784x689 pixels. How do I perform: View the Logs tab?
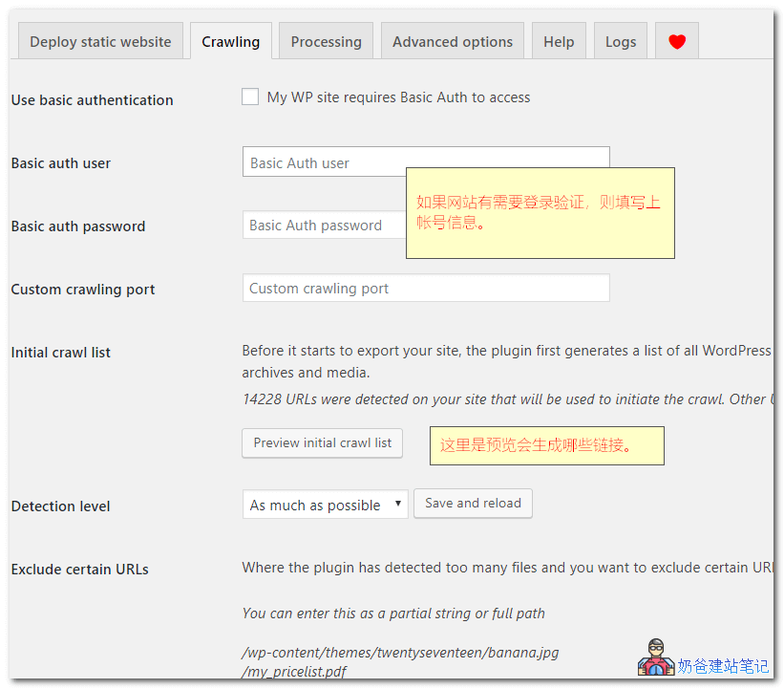620,42
